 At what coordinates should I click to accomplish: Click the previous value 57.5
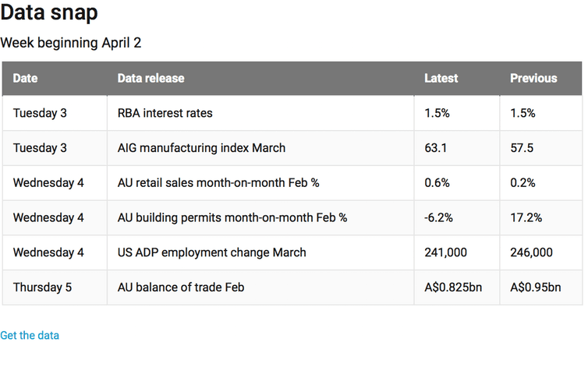point(522,148)
